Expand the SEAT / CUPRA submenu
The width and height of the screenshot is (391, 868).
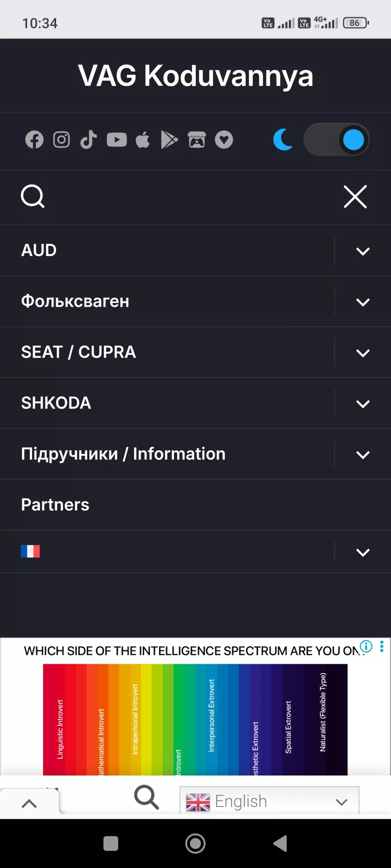(x=363, y=353)
